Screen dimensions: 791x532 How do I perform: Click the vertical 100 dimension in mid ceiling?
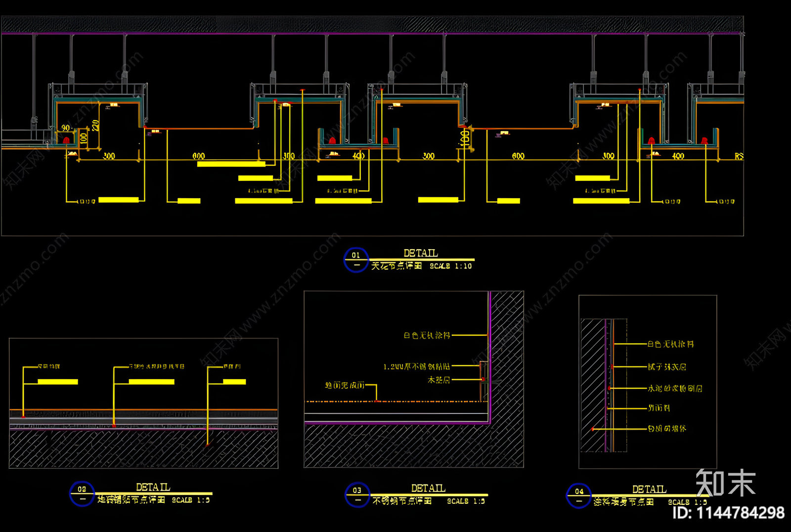(x=465, y=138)
